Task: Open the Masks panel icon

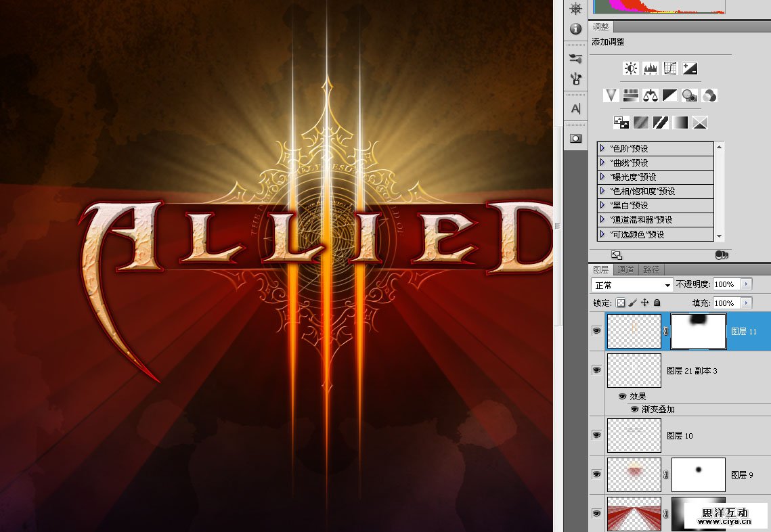Action: 576,139
